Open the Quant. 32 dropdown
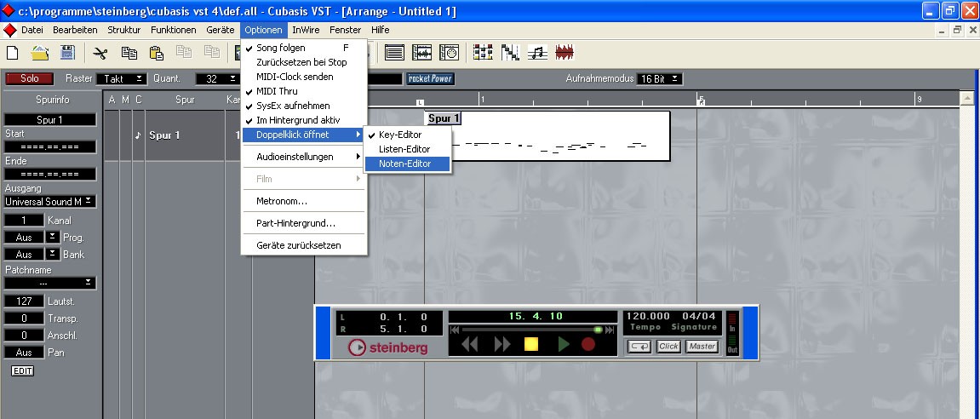This screenshot has width=980, height=419. [217, 79]
